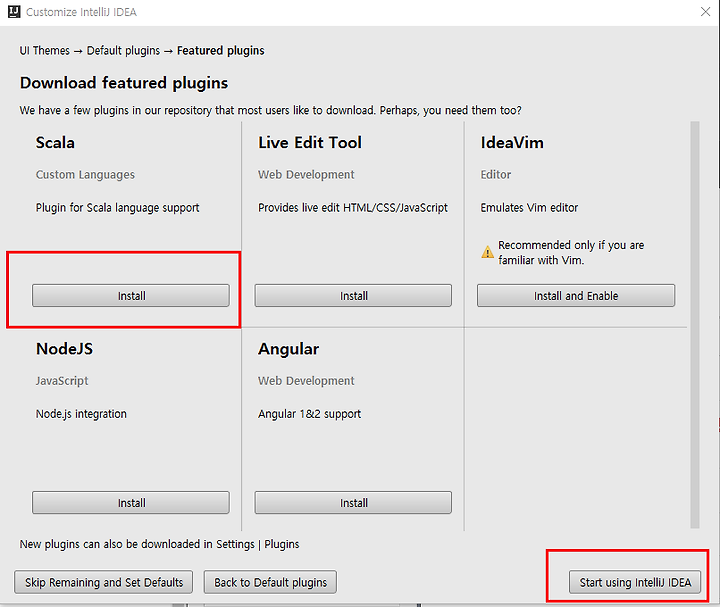This screenshot has width=720, height=607.
Task: Click Web Development label under Angular
Action: [306, 381]
